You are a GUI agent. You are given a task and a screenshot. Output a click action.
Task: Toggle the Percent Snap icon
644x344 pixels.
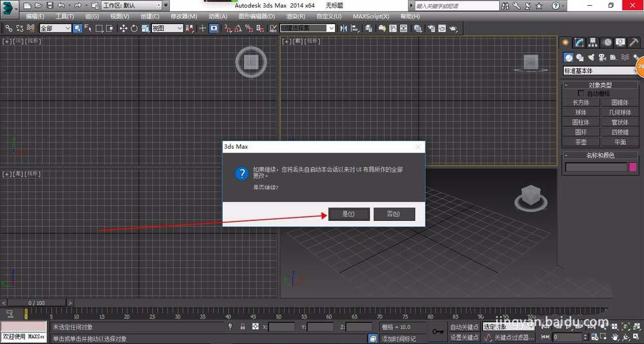(249, 28)
